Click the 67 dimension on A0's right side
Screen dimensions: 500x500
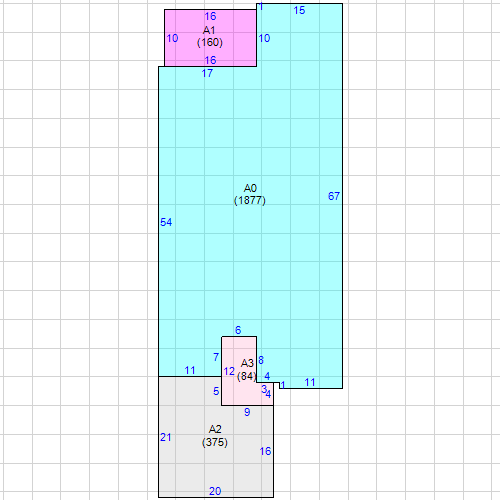click(334, 196)
